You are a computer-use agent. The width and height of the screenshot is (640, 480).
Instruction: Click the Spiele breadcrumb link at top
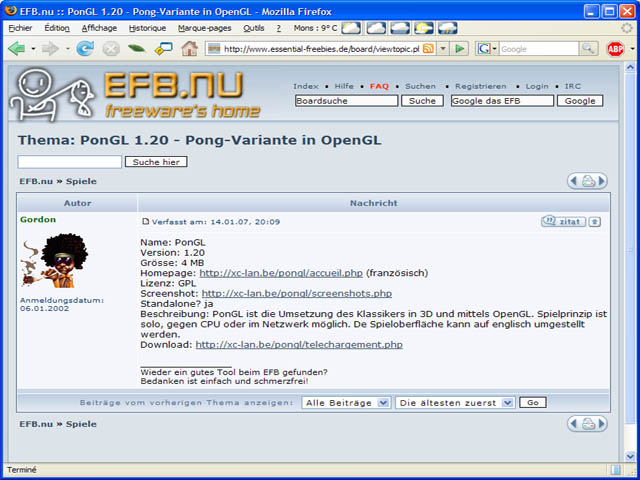(x=81, y=181)
